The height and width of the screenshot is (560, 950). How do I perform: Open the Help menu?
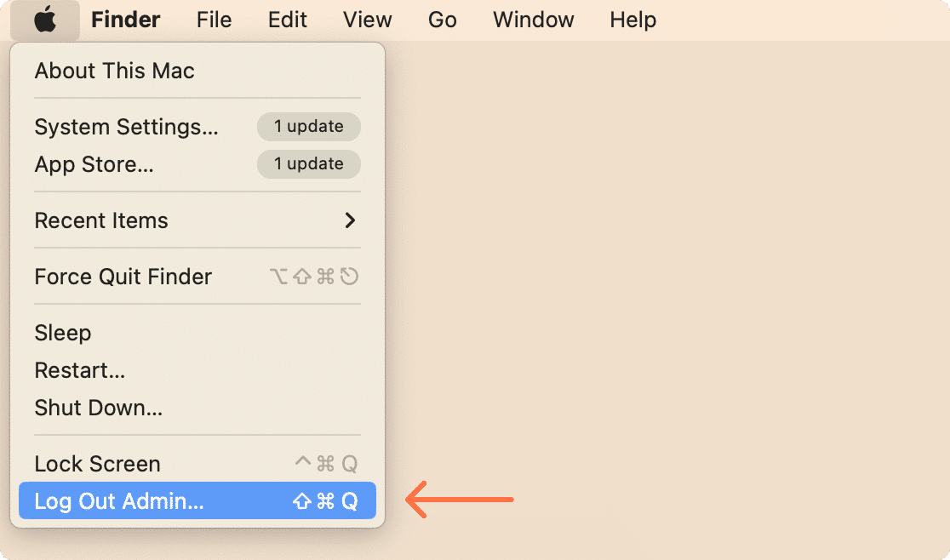[x=632, y=19]
